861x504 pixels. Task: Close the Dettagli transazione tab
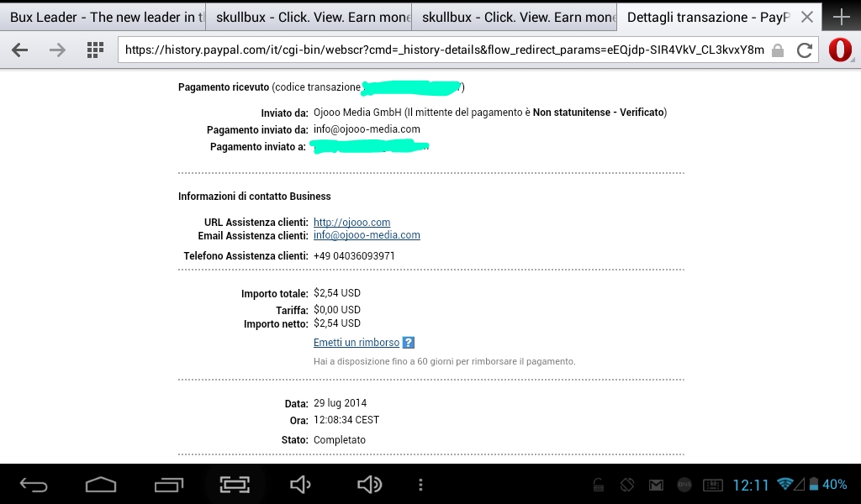coord(806,17)
